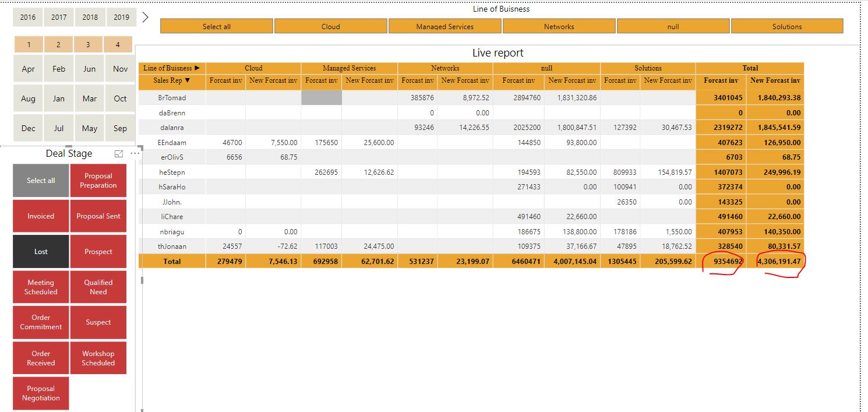
Task: Click grand total value 4,306,191.47
Action: click(x=779, y=262)
